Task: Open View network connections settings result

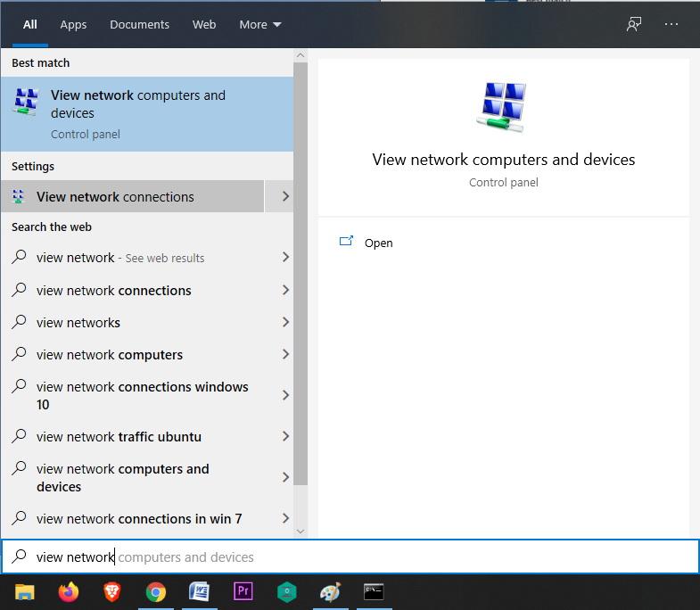Action: (x=132, y=196)
